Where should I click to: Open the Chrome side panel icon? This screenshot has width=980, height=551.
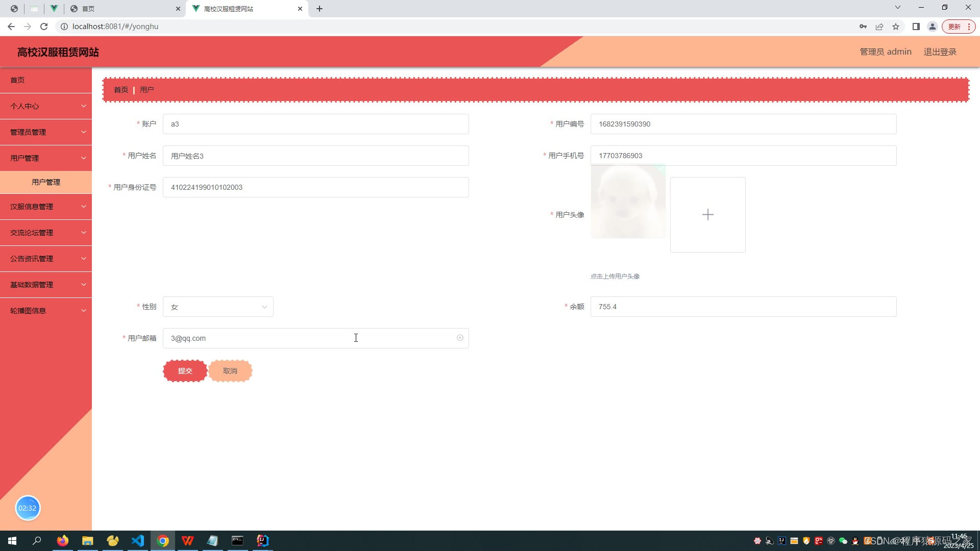916,27
